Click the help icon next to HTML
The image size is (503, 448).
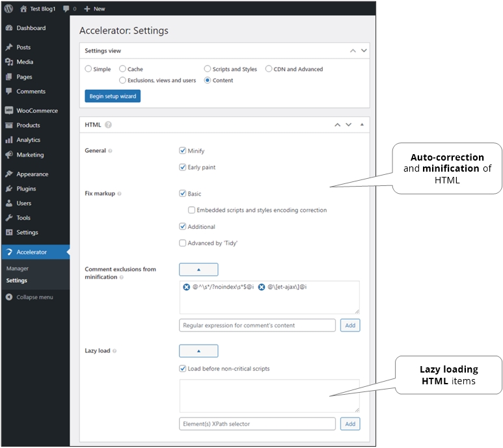(109, 125)
